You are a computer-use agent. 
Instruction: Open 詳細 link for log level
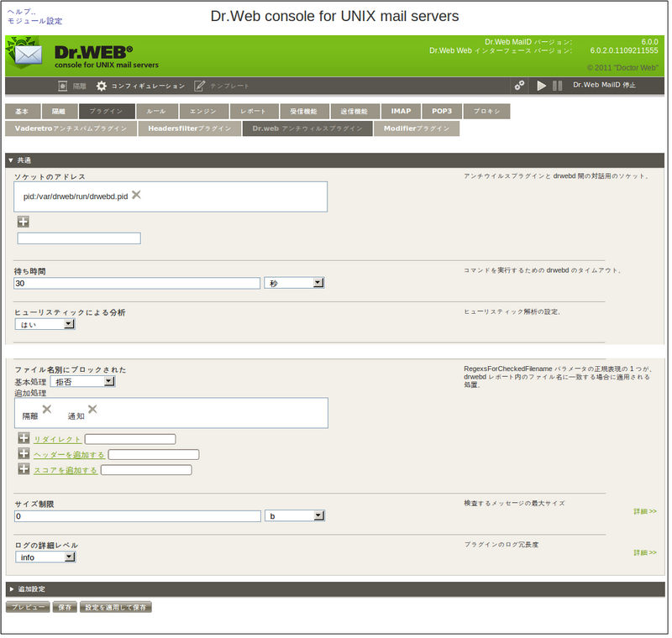645,552
